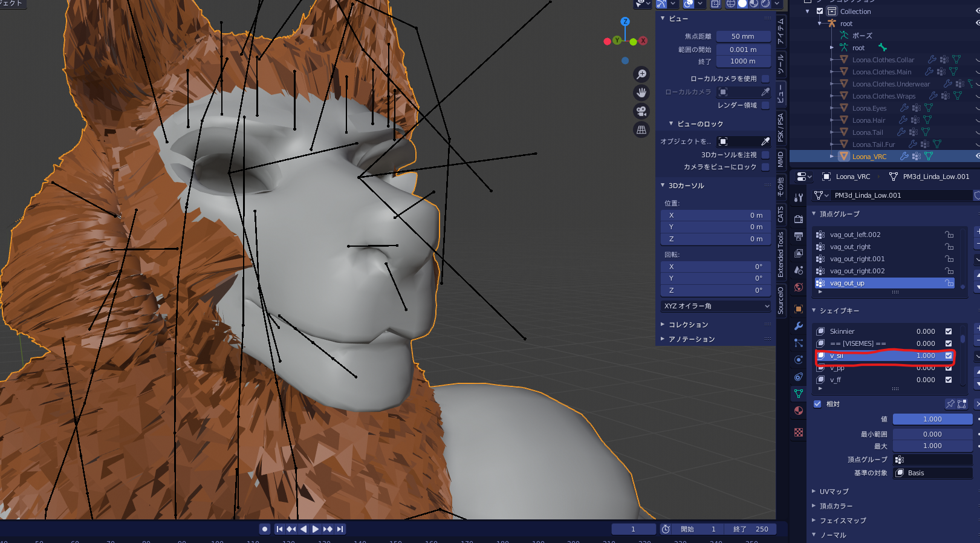
Task: Switch to the アイテム sidebar tab
Action: pyautogui.click(x=781, y=31)
